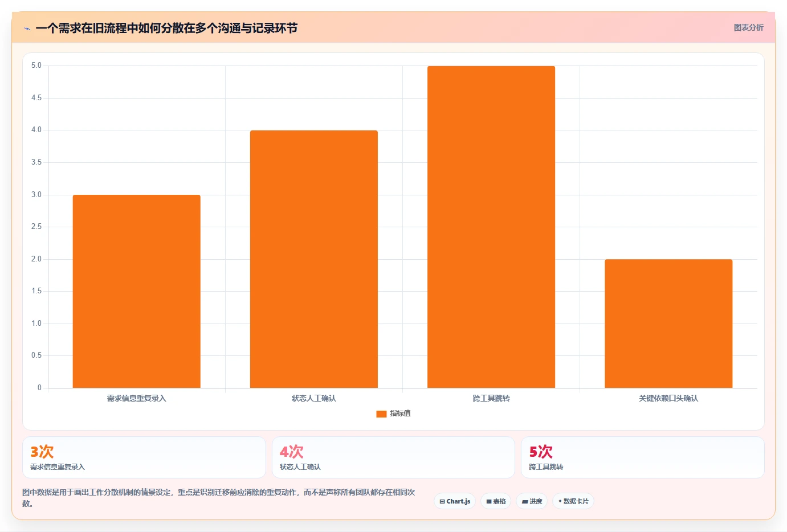
Task: Toggle the 指标值 legend color swatch
Action: click(x=381, y=414)
